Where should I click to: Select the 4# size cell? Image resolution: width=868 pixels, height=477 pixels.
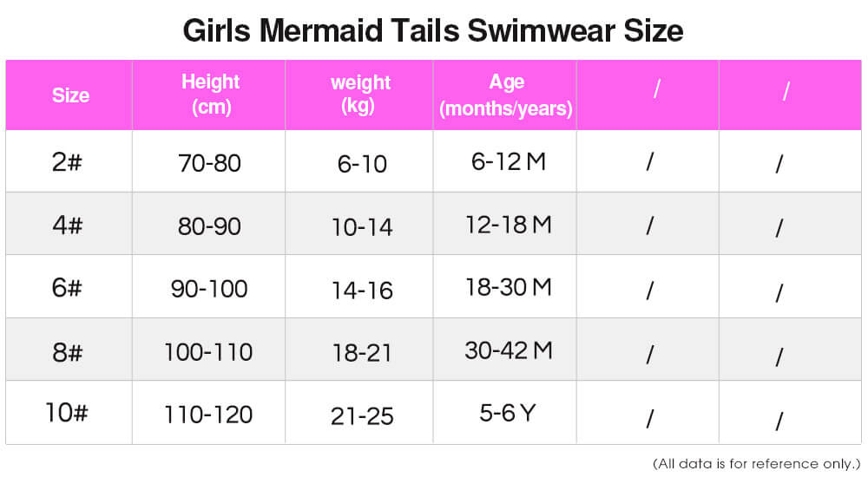click(67, 225)
